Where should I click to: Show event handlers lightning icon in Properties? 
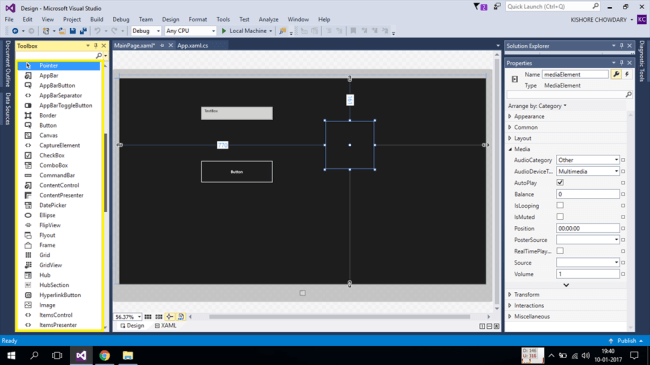(x=627, y=74)
